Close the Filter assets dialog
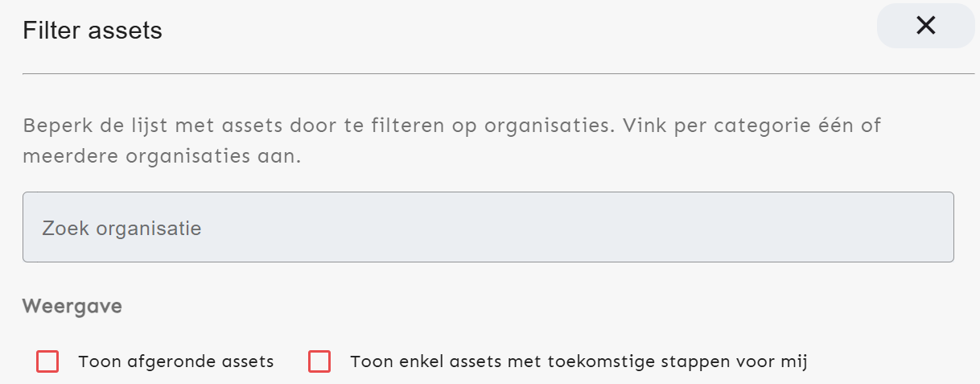The image size is (980, 384). pos(925,26)
